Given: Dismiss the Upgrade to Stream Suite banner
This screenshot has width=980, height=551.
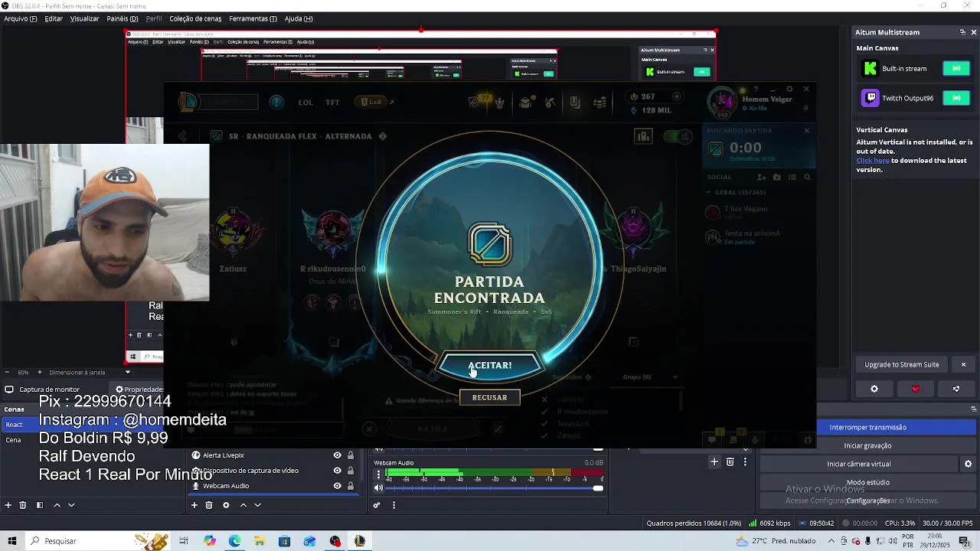Looking at the screenshot, I should click(x=963, y=364).
